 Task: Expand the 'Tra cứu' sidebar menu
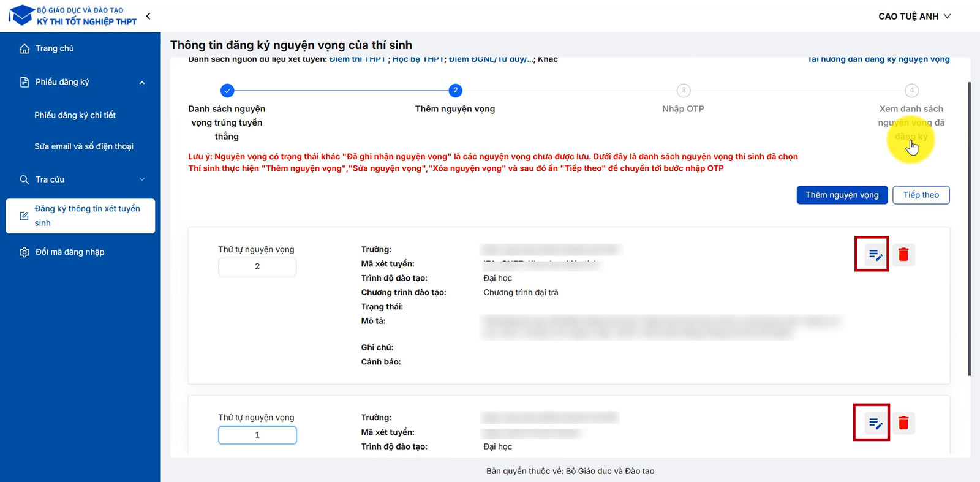click(x=142, y=179)
